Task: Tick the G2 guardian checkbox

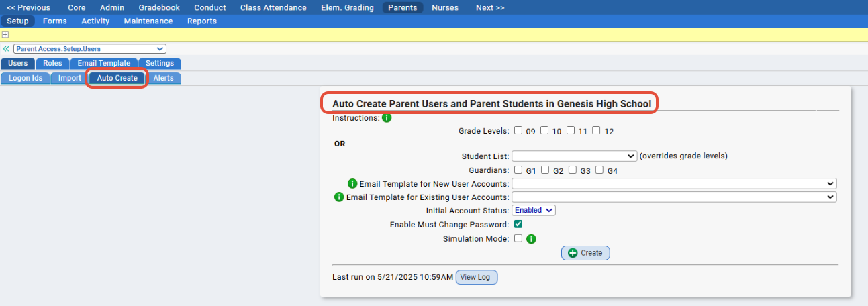Action: click(x=545, y=170)
